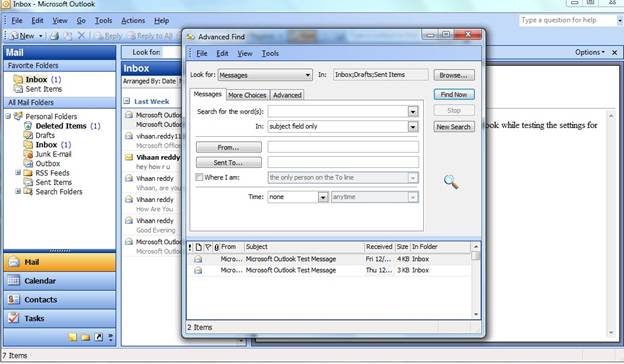Click the Search for the word(s) input field

pos(338,111)
